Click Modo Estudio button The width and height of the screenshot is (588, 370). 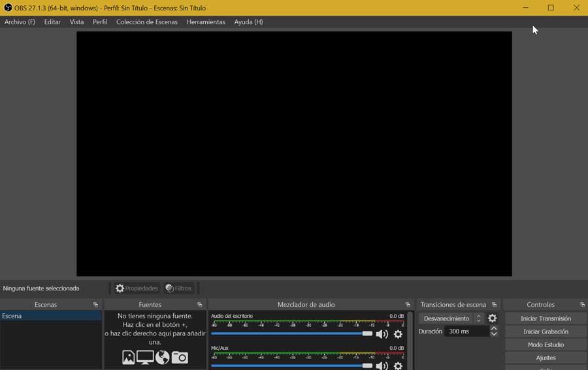tap(546, 345)
